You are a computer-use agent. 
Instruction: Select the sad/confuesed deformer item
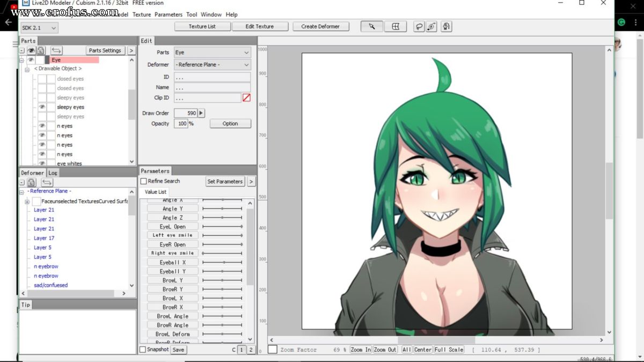[50, 285]
